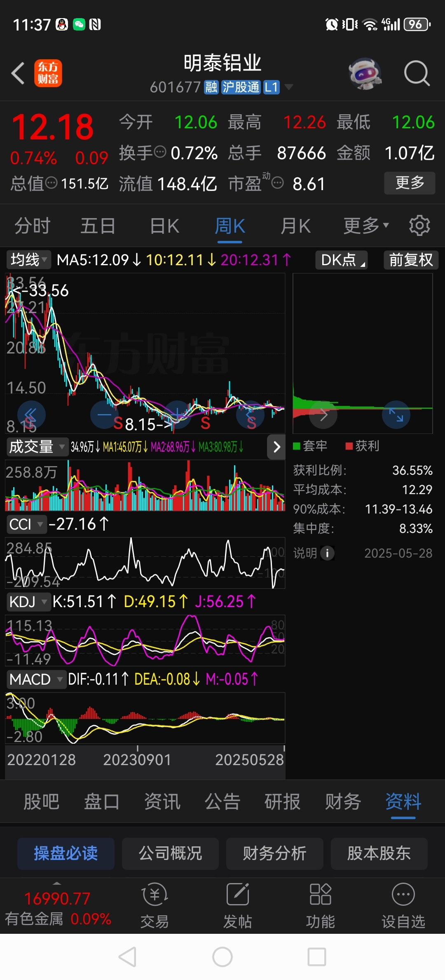This screenshot has height=980, width=445.
Task: Tap the 融 margin trading badge
Action: click(211, 87)
